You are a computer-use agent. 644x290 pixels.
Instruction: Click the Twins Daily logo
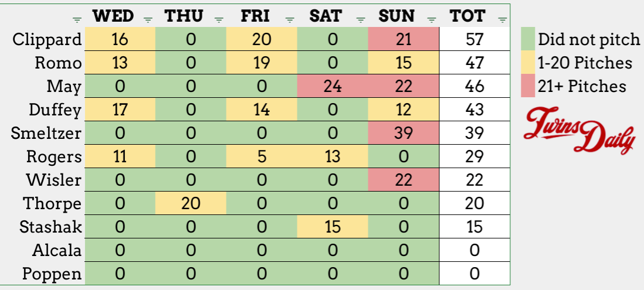pos(580,131)
